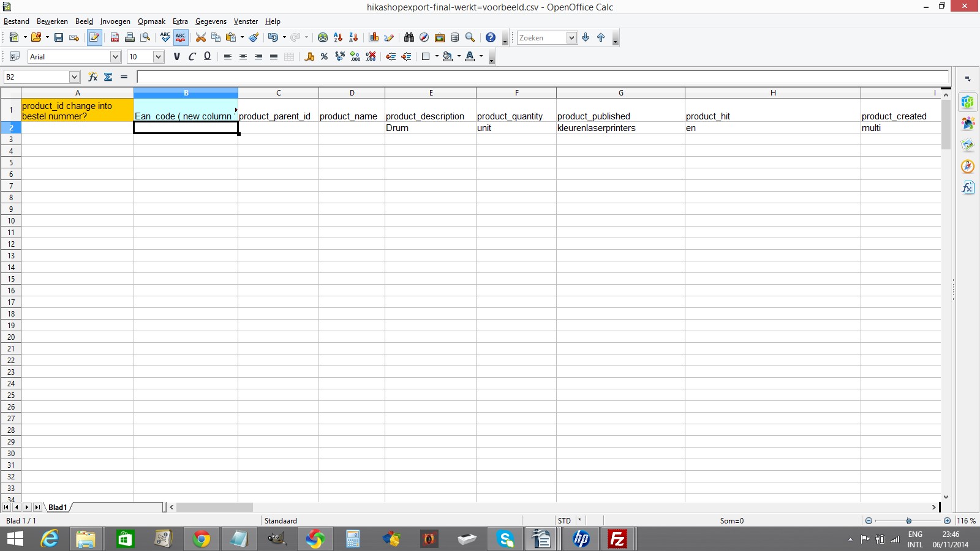The image size is (980, 551).
Task: Undo the last action
Action: pos(273,37)
